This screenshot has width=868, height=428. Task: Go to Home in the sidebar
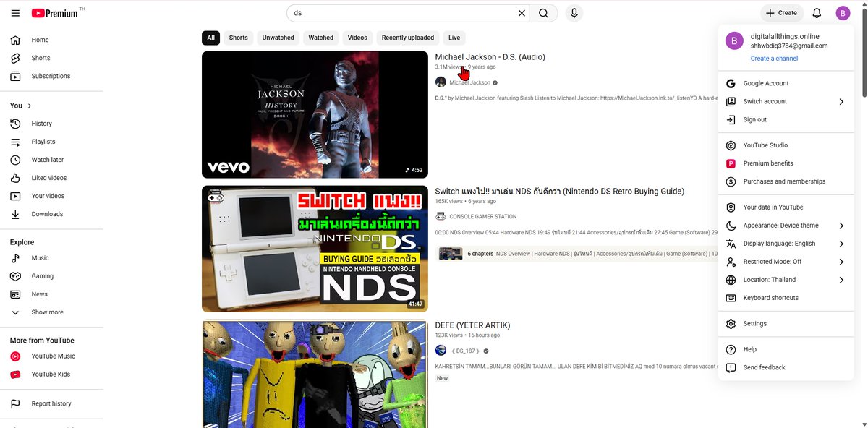pos(51,40)
